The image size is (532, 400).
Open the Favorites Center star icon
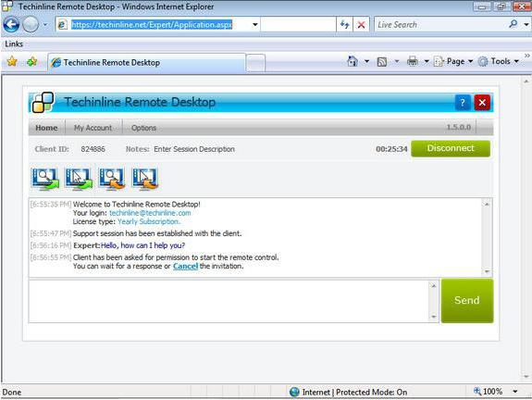click(x=12, y=61)
